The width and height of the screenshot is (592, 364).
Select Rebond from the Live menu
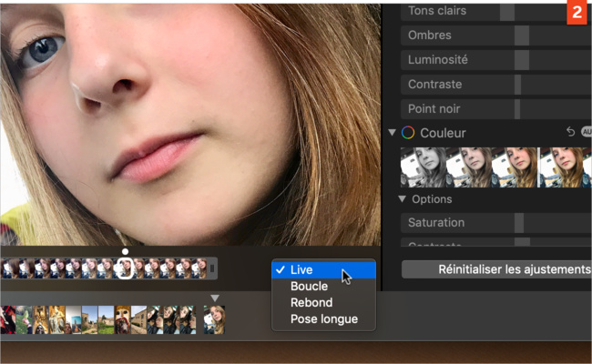tap(323, 302)
